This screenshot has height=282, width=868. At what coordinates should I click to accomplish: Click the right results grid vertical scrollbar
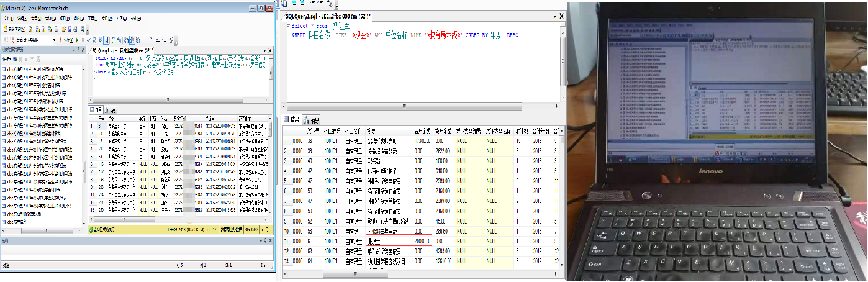point(562,199)
